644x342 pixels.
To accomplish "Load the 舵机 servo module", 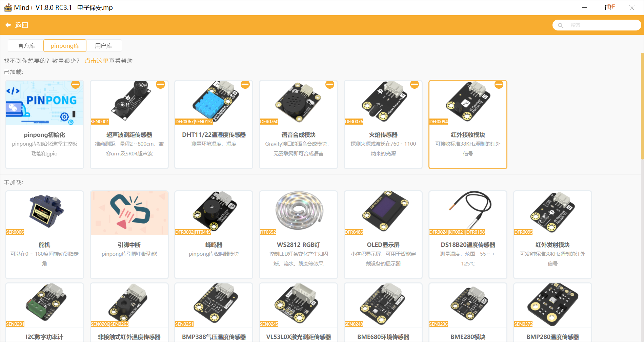I will [44, 235].
